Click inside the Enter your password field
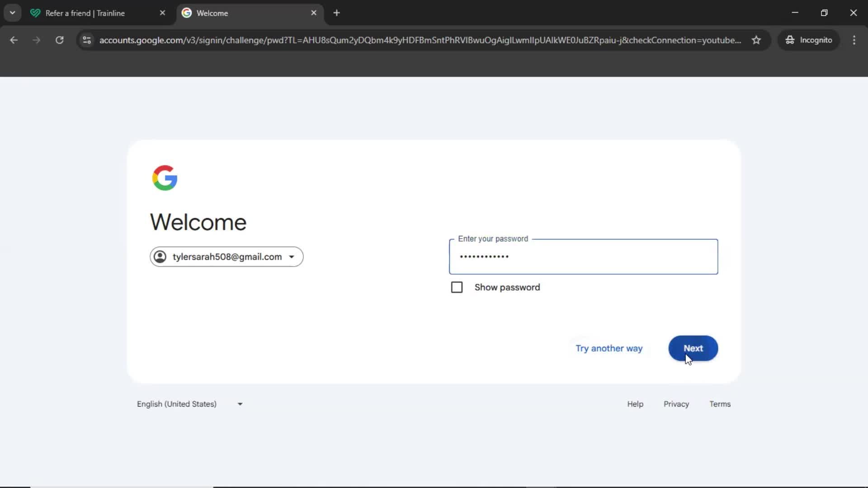Viewport: 868px width, 488px height. click(x=582, y=257)
